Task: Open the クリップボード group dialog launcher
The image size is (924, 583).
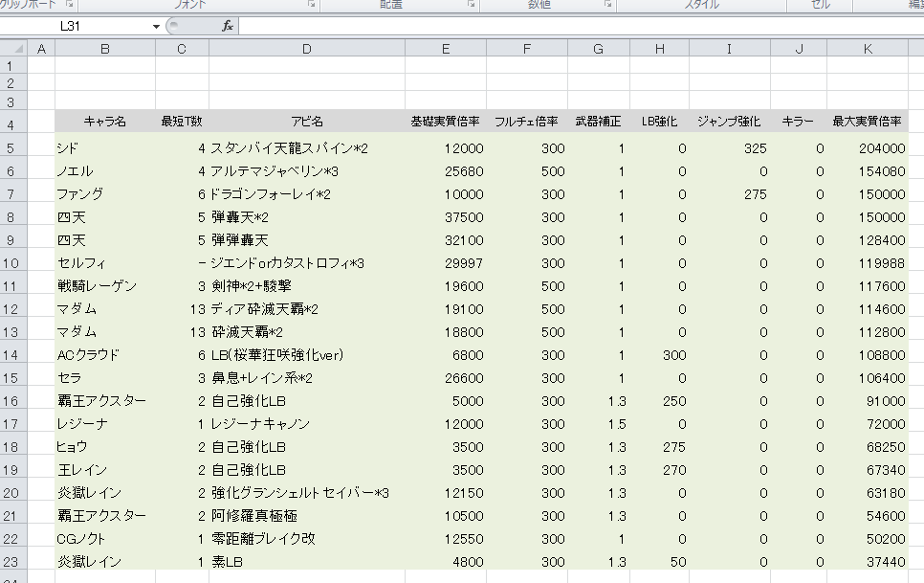Action: tap(69, 4)
